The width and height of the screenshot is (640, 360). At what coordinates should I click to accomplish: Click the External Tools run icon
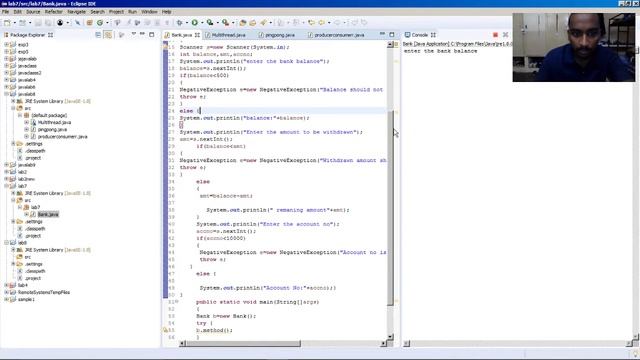coord(225,23)
